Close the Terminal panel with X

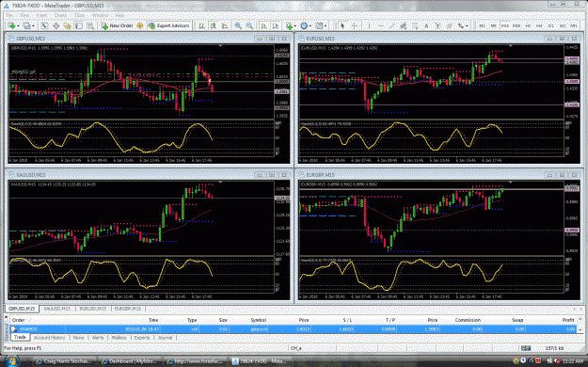click(6, 317)
